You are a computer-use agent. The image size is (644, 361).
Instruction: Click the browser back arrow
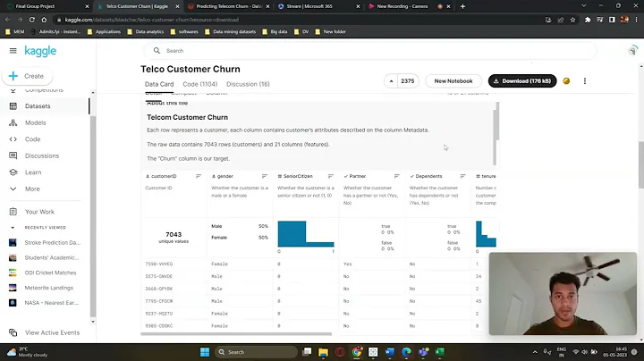7,20
